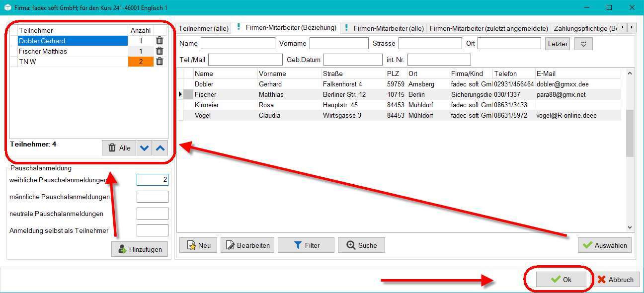Image resolution: width=644 pixels, height=293 pixels.
Task: Confirm the dialog with Ok
Action: (x=561, y=280)
